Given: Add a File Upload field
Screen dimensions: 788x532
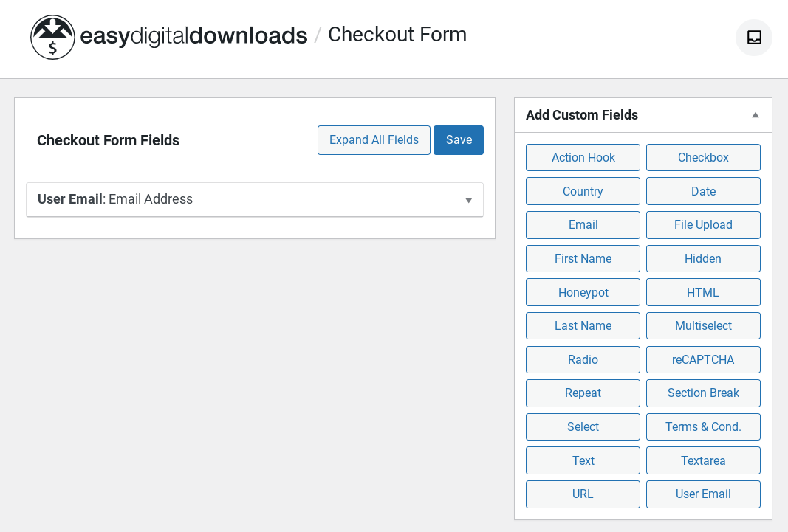Looking at the screenshot, I should pos(703,224).
